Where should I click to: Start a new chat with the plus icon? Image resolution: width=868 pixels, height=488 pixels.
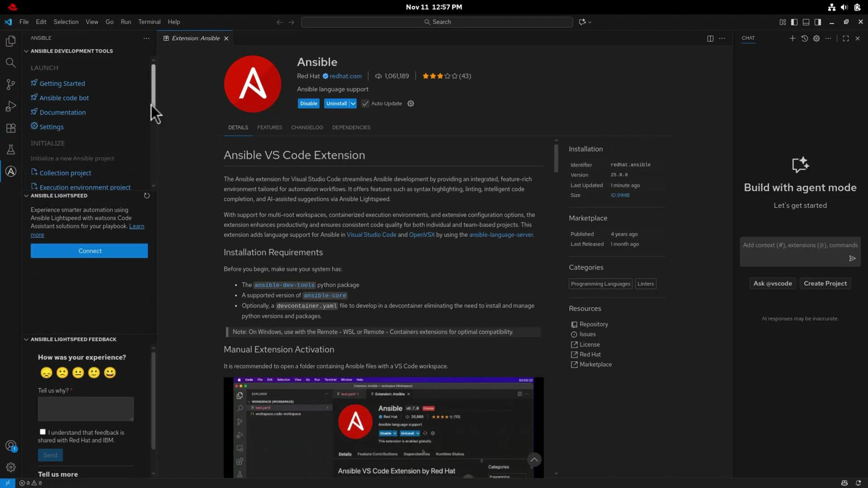coord(793,38)
